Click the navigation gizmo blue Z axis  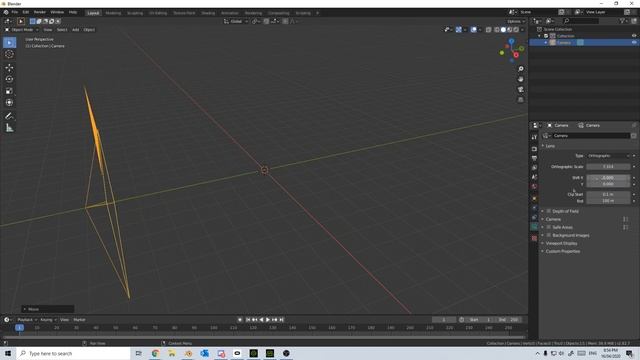(511, 41)
